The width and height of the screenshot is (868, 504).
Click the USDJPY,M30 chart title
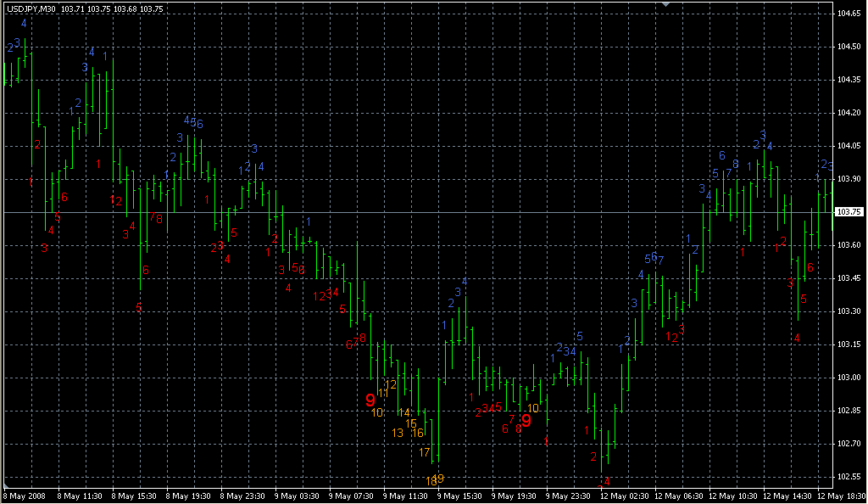(31, 8)
